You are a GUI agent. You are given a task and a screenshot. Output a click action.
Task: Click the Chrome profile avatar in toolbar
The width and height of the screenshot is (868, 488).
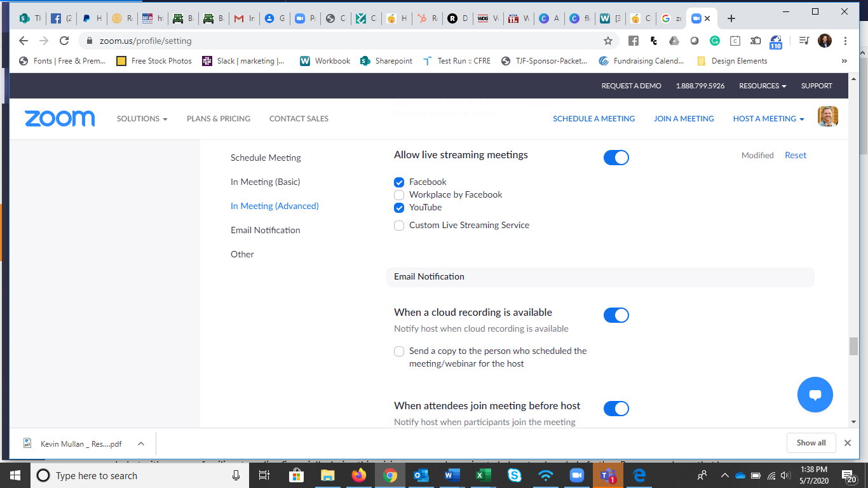[825, 41]
